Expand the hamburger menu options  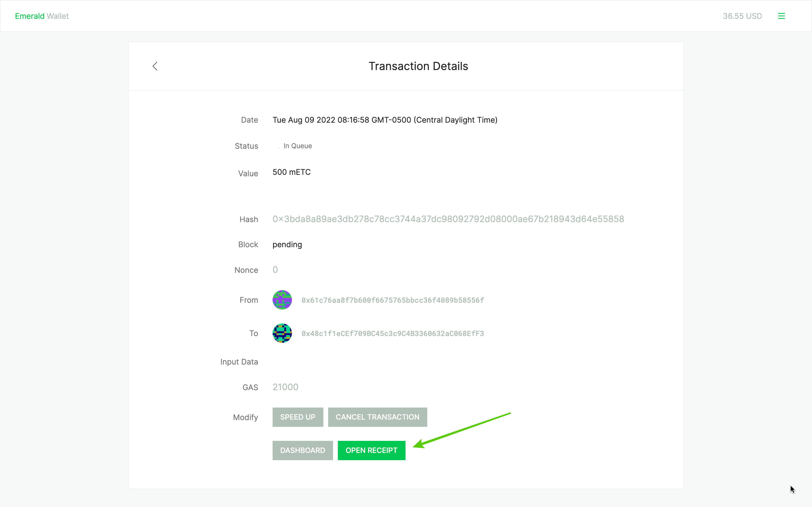pyautogui.click(x=782, y=16)
